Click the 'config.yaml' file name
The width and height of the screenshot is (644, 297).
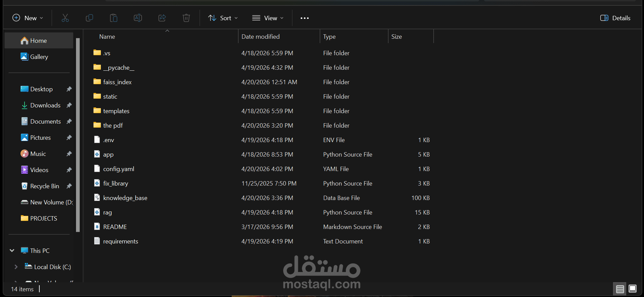coord(119,169)
